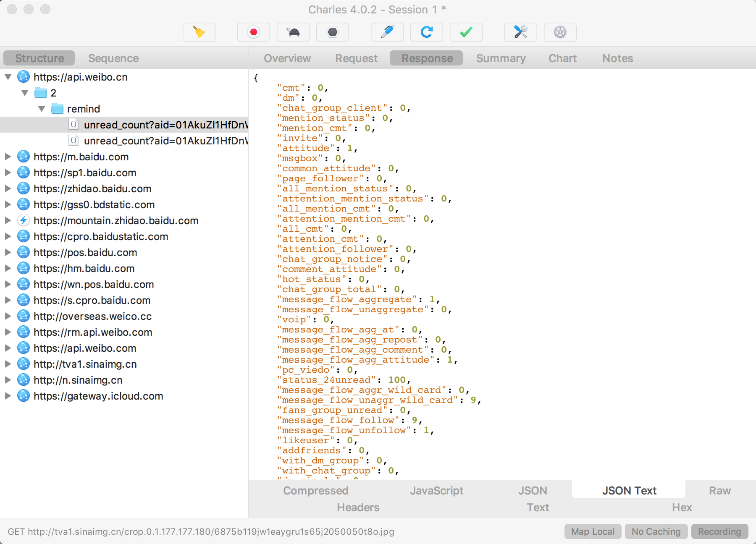Click the "message_flow_follow": 9 line

click(349, 420)
